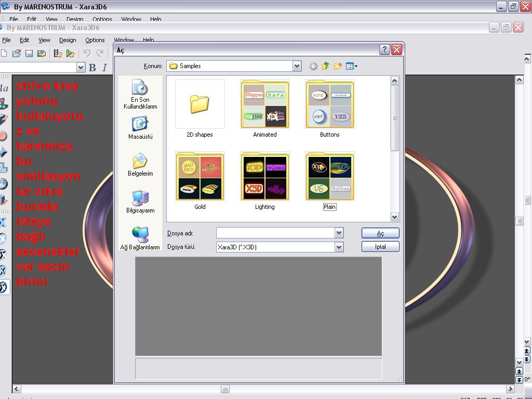Open the Dosya türü Xara3D type dropdown
The height and width of the screenshot is (399, 532).
pyautogui.click(x=339, y=247)
